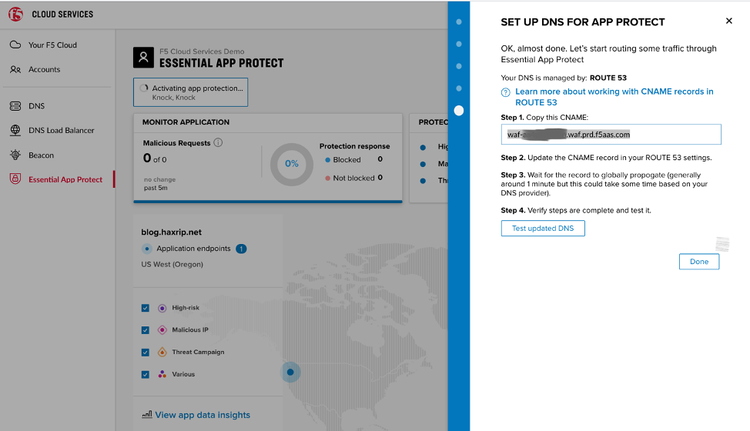The height and width of the screenshot is (431, 750).
Task: Close the Set Up DNS panel
Action: (x=729, y=21)
